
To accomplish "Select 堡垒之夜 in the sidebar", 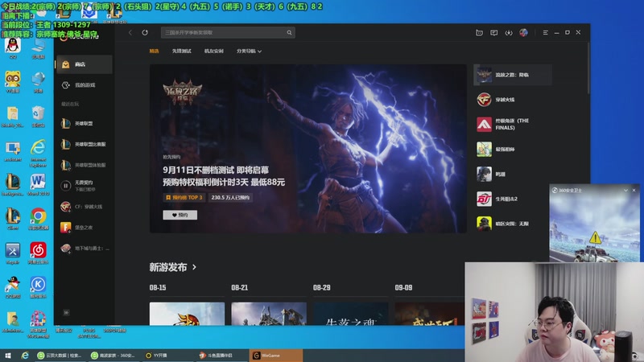I will point(85,228).
